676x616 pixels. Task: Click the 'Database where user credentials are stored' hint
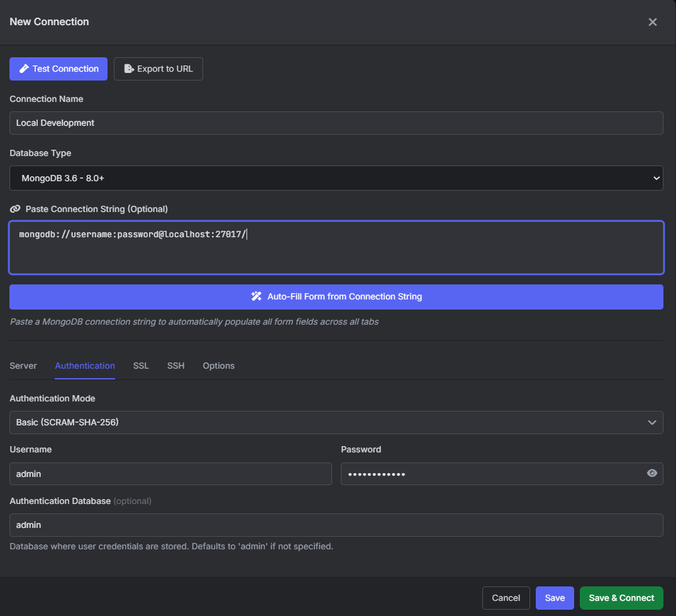[172, 547]
